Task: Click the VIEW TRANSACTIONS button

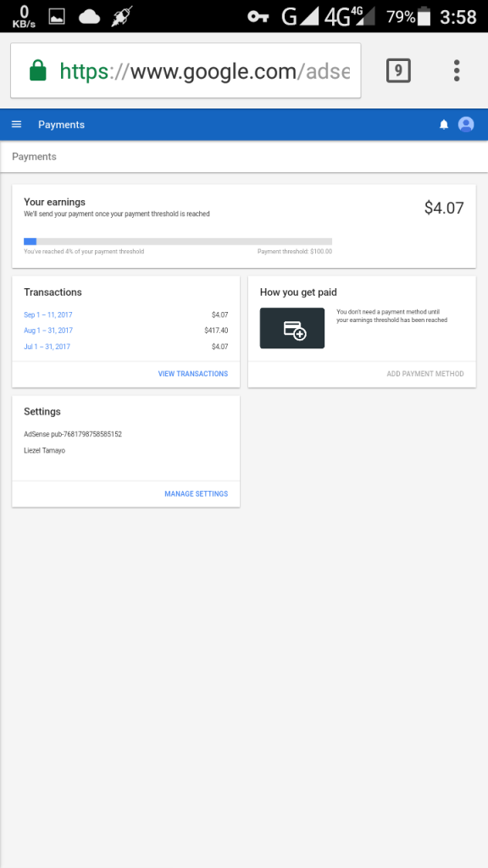Action: click(x=193, y=374)
